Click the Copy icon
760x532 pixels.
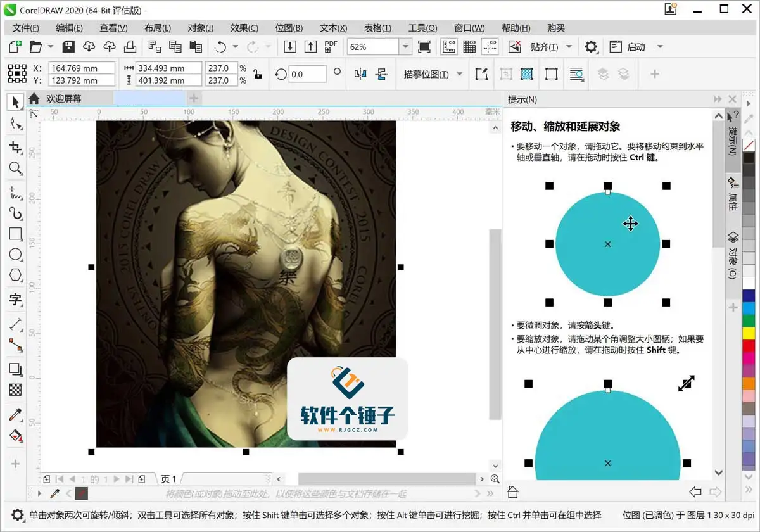point(175,47)
